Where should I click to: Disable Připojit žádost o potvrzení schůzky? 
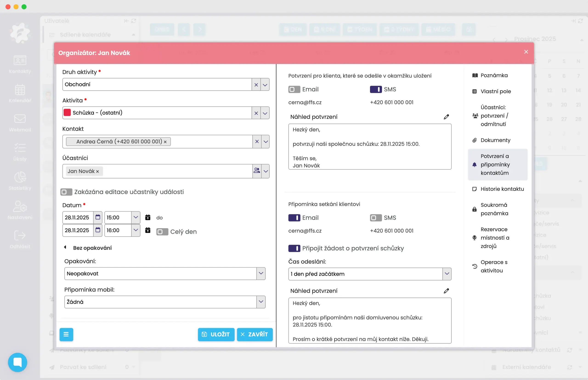click(x=294, y=248)
